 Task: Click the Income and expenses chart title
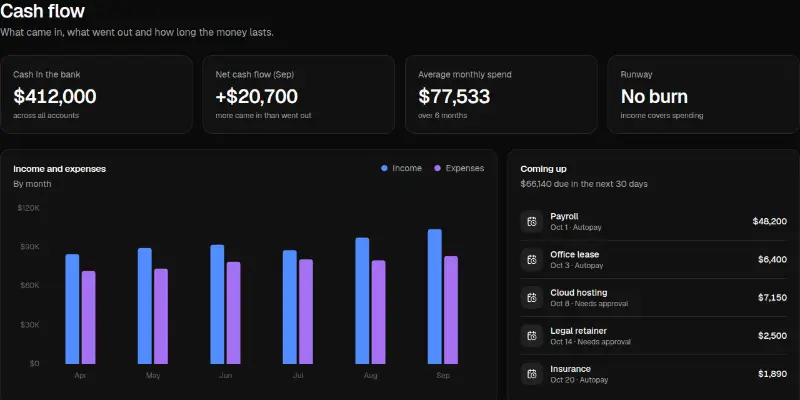(x=60, y=169)
